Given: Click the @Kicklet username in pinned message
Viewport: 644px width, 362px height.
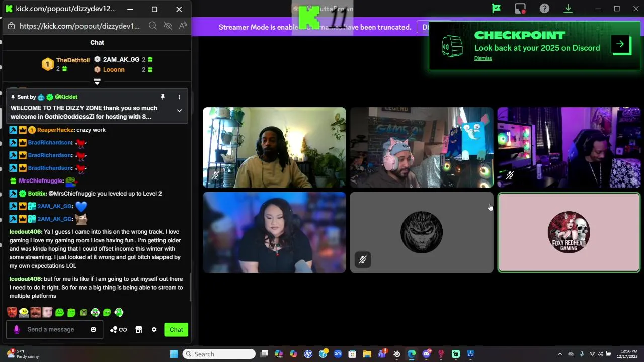Looking at the screenshot, I should coord(66,97).
